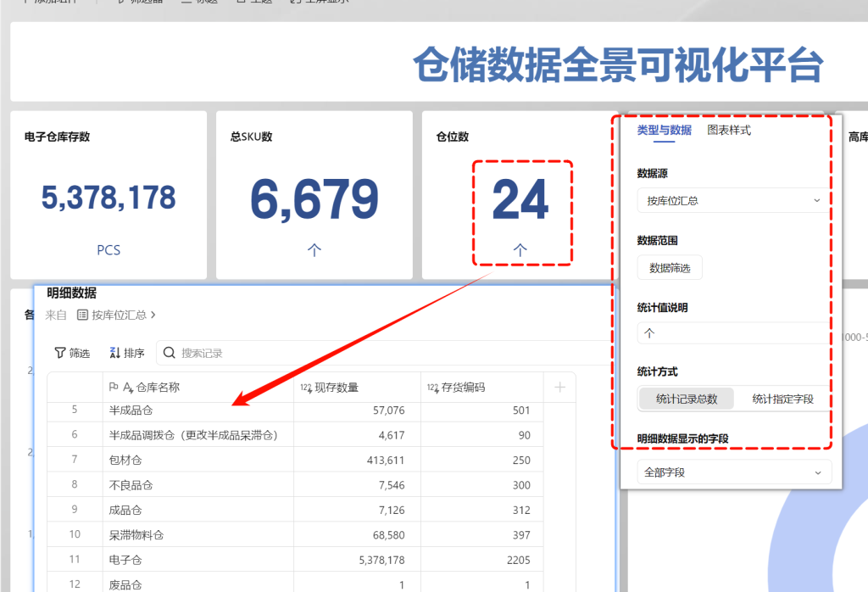Click the 废品仓 row name
The image size is (868, 592).
coord(125,585)
